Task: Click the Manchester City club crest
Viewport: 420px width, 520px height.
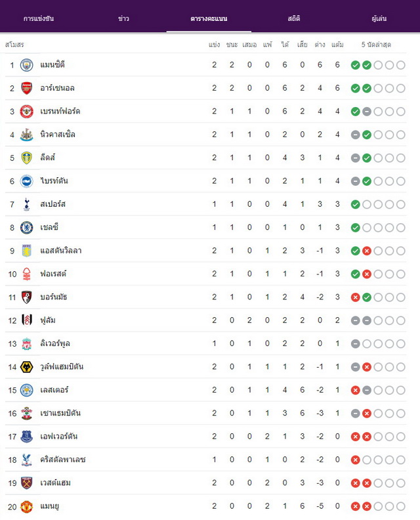Action: point(26,65)
